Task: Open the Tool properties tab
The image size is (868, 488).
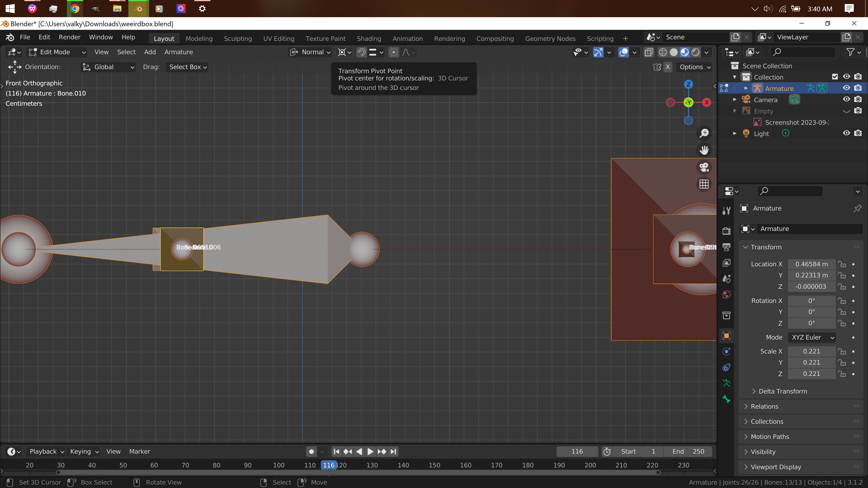Action: point(726,211)
